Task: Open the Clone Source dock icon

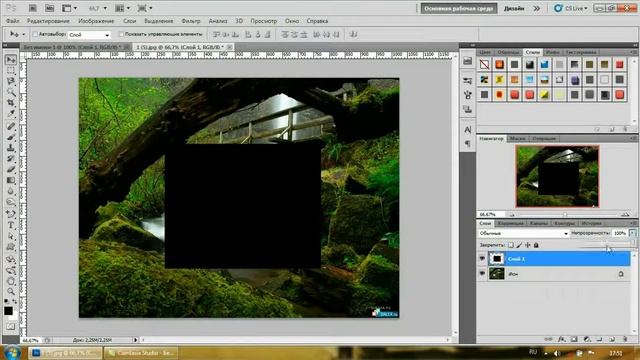Action: pos(468,109)
